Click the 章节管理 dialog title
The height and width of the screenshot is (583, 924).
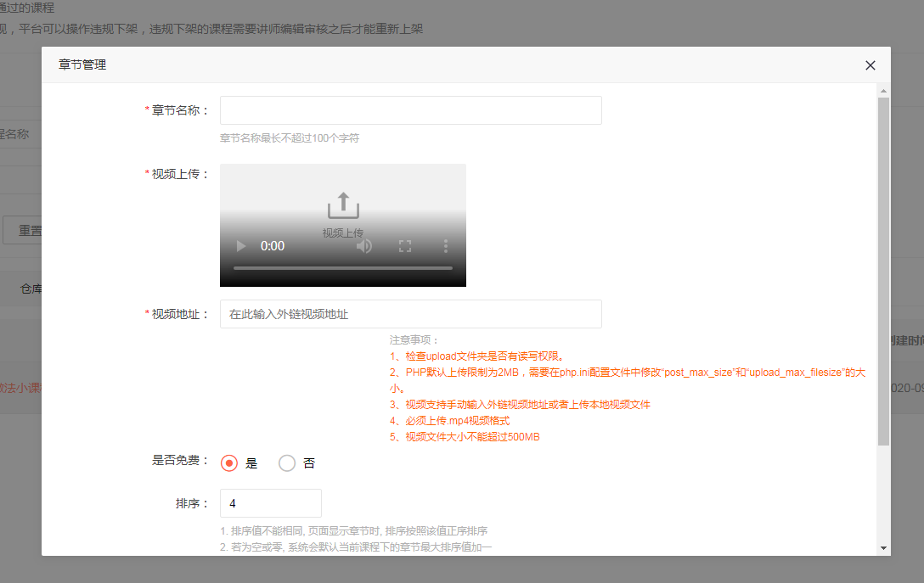(x=82, y=64)
